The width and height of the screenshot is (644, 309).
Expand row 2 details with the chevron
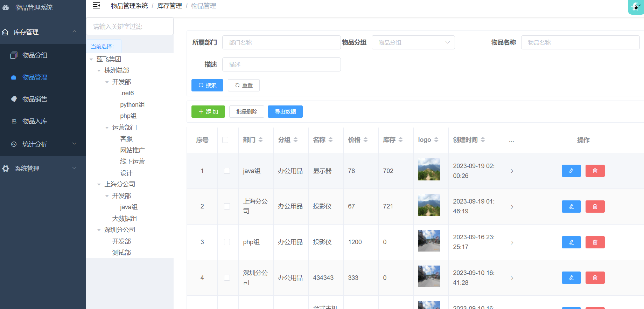pyautogui.click(x=512, y=207)
